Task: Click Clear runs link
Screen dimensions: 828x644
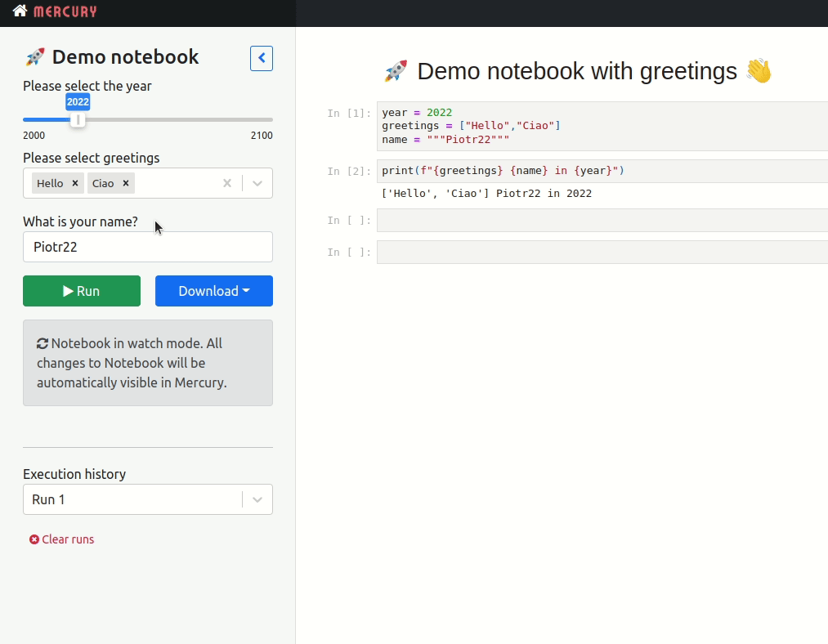Action: pyautogui.click(x=62, y=539)
